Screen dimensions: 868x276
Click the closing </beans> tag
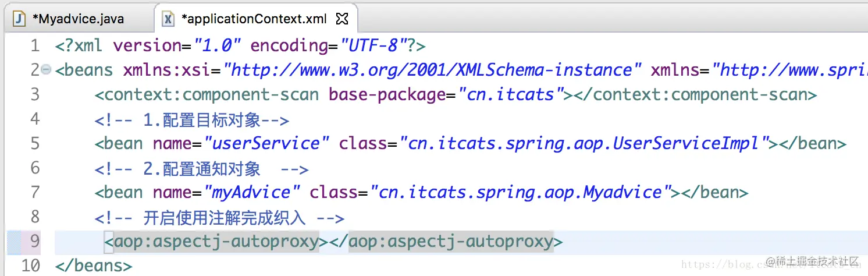tap(94, 266)
